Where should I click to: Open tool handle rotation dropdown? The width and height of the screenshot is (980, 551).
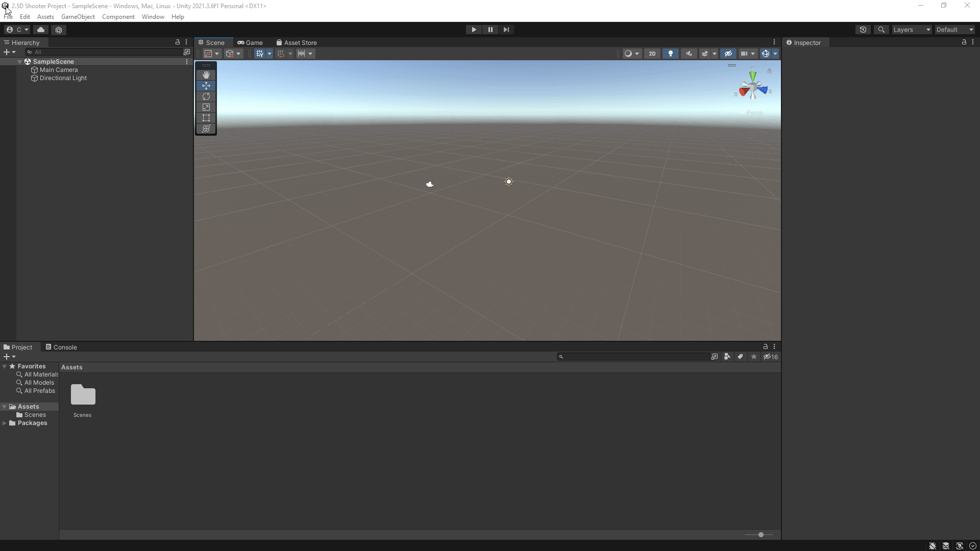pyautogui.click(x=233, y=54)
